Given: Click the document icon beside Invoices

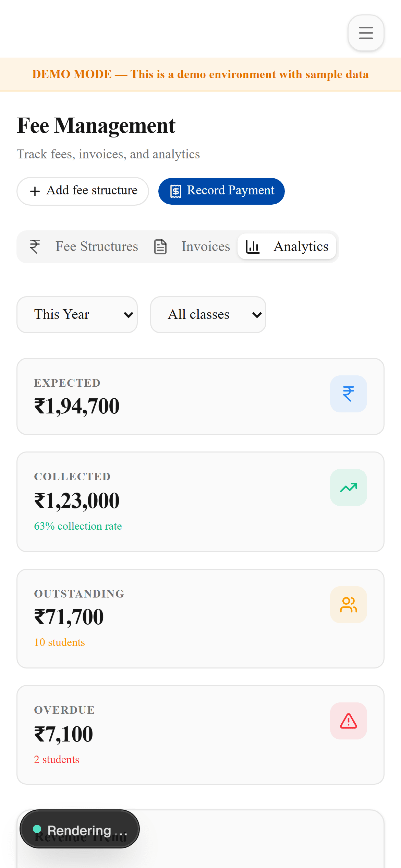Looking at the screenshot, I should tap(160, 246).
